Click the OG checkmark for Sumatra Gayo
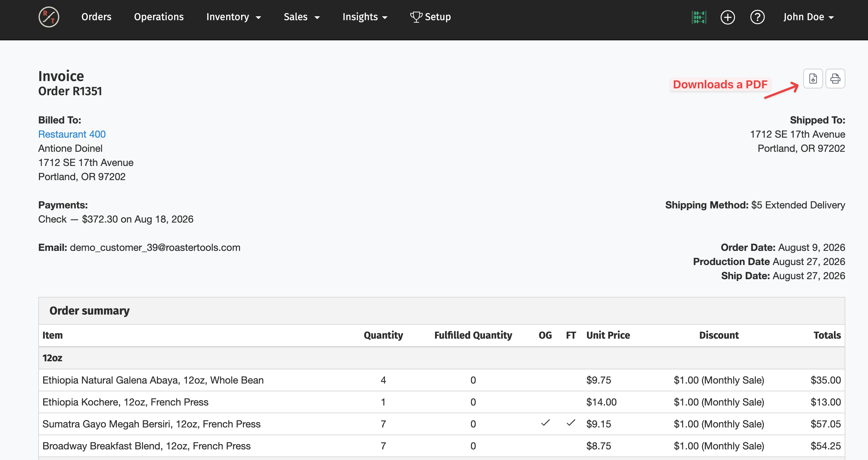Viewport: 868px width, 460px height. [x=545, y=423]
